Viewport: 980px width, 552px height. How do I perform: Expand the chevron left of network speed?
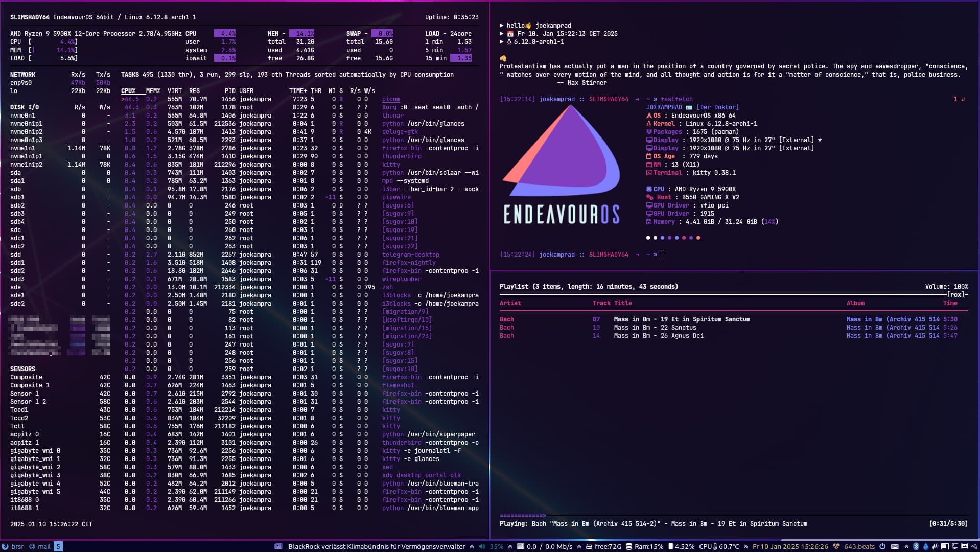coord(510,546)
